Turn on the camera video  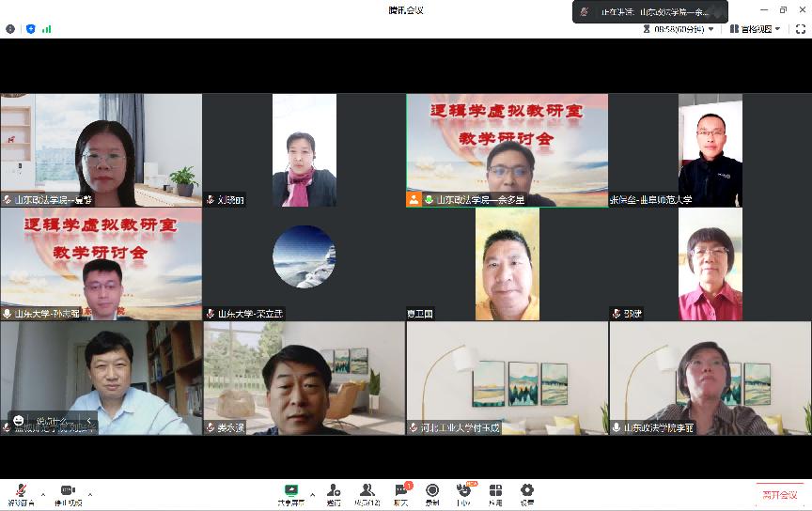coord(67,492)
